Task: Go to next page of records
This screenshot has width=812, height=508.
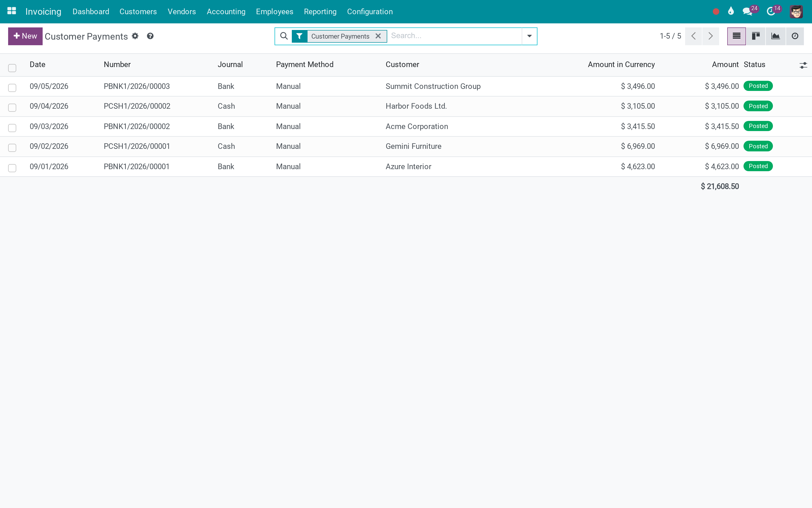Action: (x=710, y=36)
